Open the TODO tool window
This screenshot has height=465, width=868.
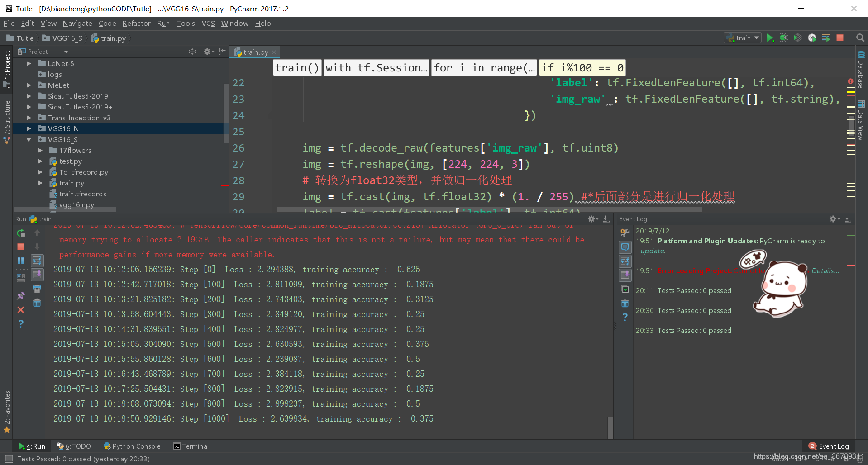click(x=74, y=446)
